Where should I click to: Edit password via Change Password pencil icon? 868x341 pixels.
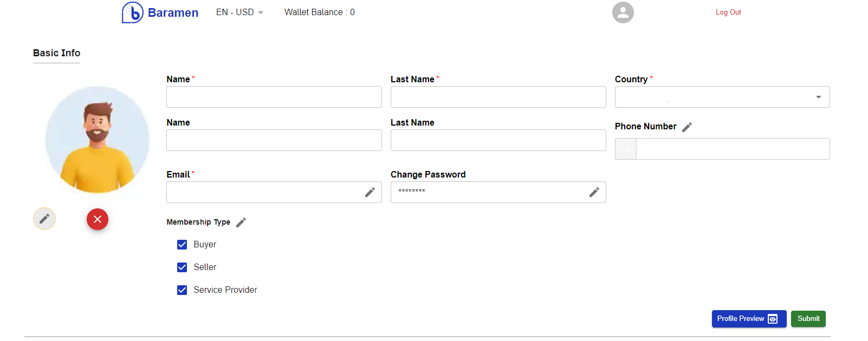coord(594,192)
